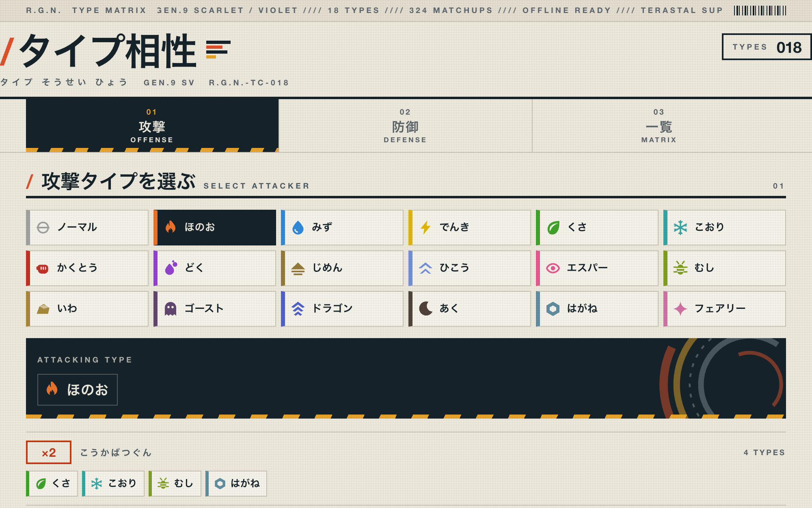812x508 pixels.
Task: Open the 01 攻撃 OFFENSE tab
Action: click(x=152, y=126)
